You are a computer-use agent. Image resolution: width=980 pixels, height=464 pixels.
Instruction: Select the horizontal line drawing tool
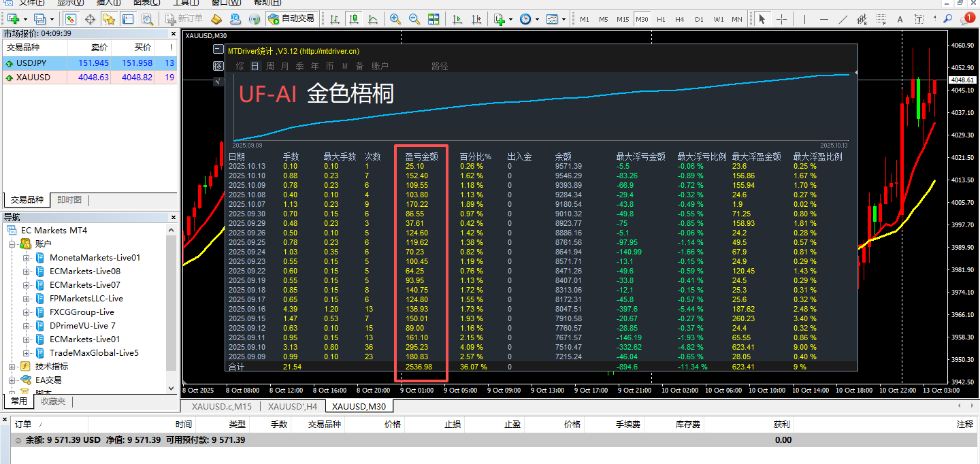click(x=824, y=19)
